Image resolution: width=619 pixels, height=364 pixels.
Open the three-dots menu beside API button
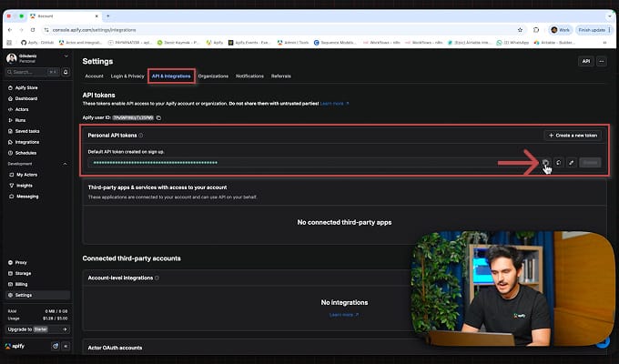601,61
